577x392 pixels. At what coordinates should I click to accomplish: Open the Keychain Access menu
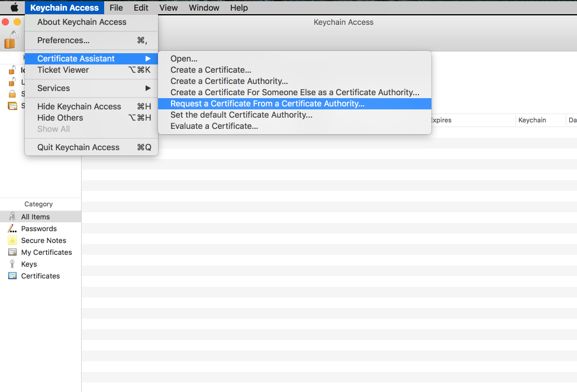pos(65,7)
